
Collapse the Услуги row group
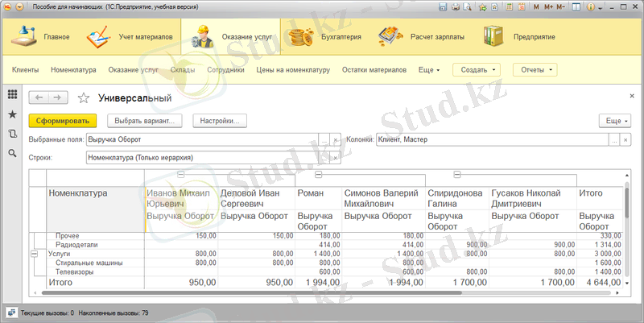[35, 253]
